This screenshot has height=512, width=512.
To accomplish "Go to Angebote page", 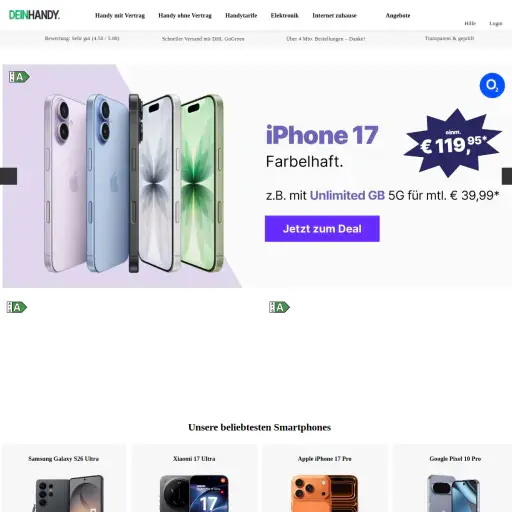I will [x=398, y=16].
